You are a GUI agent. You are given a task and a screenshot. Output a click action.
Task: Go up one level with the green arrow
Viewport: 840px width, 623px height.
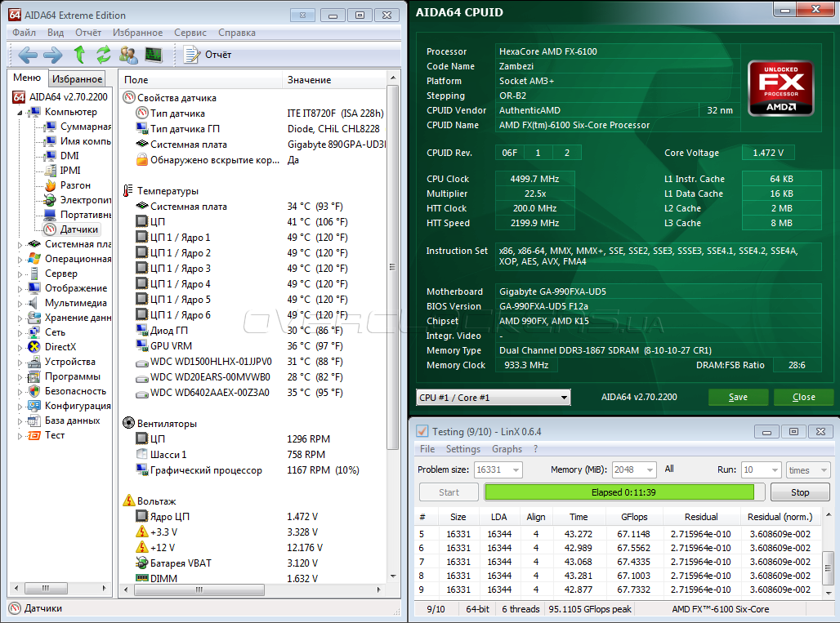79,55
